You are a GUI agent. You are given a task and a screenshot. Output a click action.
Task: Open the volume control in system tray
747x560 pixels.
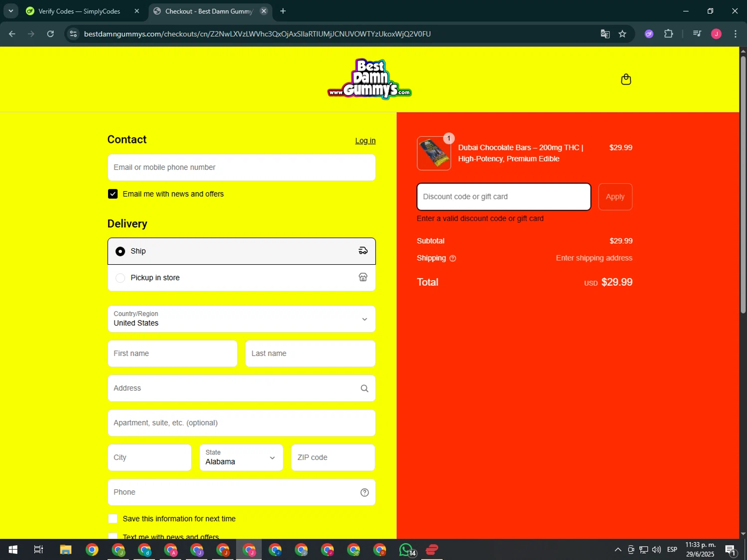656,550
